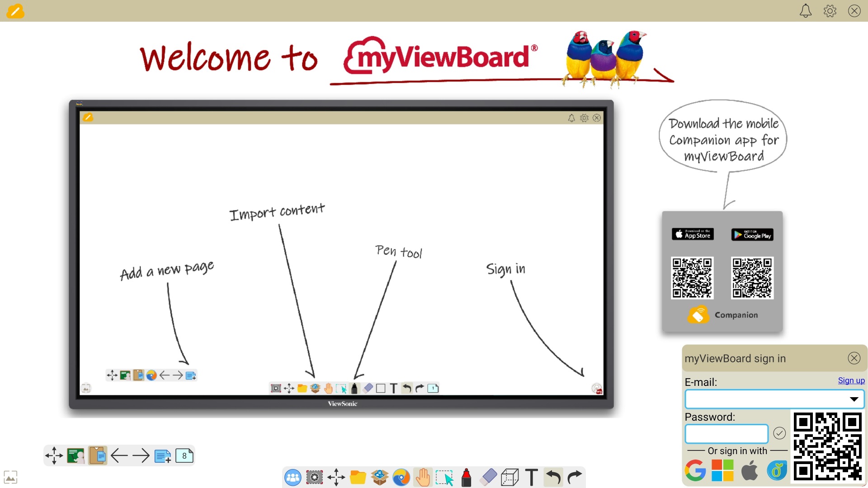The height and width of the screenshot is (488, 868).
Task: Enter text in Password field
Action: click(x=726, y=432)
